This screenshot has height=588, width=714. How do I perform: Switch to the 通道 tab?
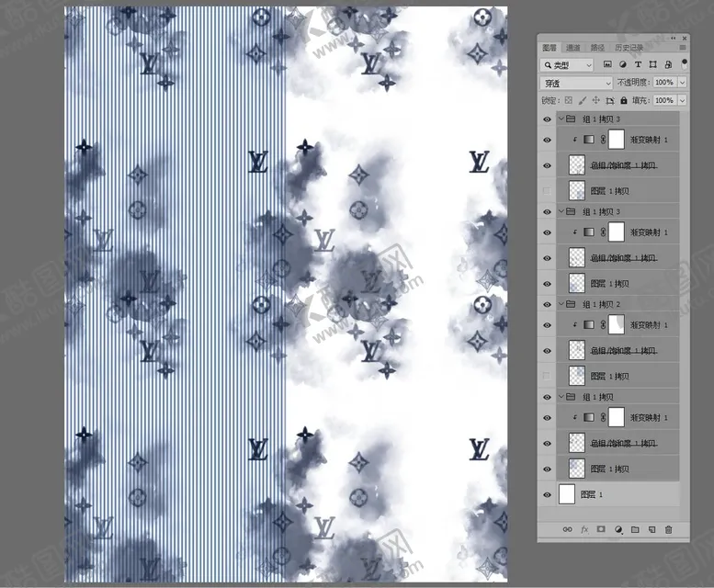pyautogui.click(x=573, y=48)
